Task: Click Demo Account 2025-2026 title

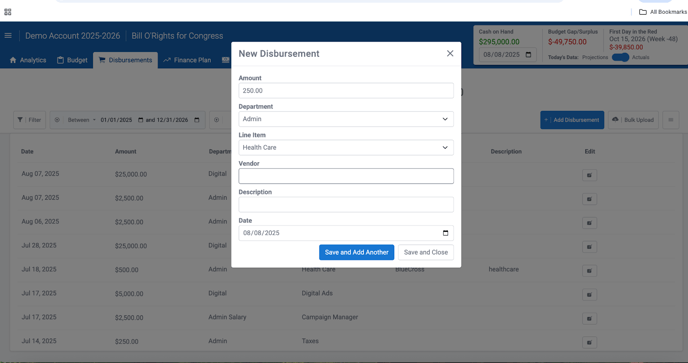Action: pos(72,36)
